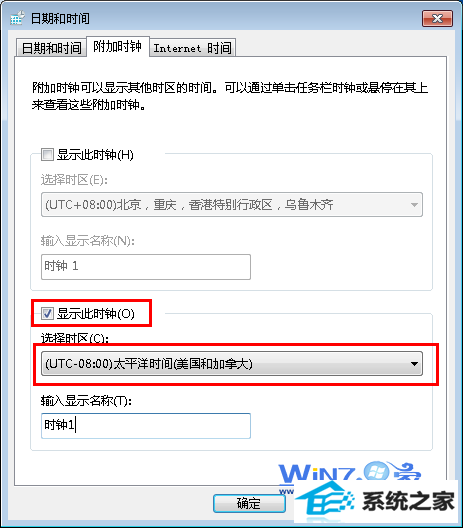This screenshot has width=463, height=528.
Task: Click the 选择时区(C) label
Action: (74, 338)
